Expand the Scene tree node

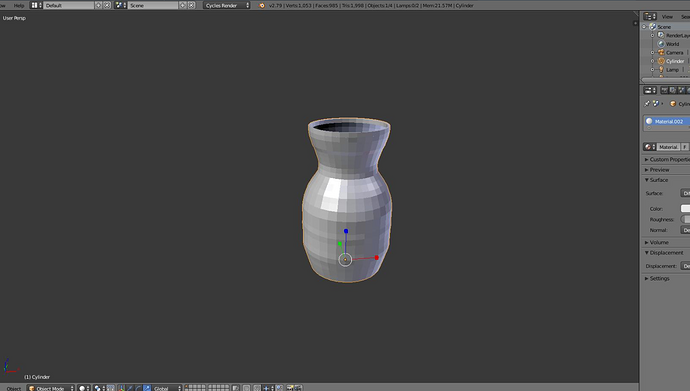tap(644, 27)
